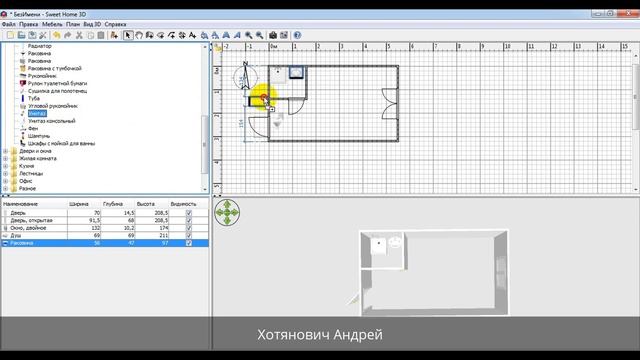Select Унитаз консольный in the catalog
The width and height of the screenshot is (640, 360).
[x=51, y=121]
